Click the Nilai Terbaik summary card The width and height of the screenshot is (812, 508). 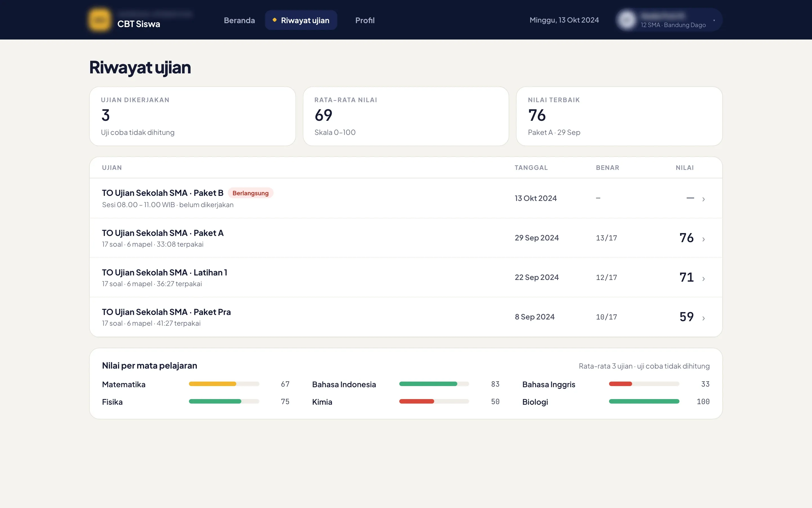coord(619,116)
